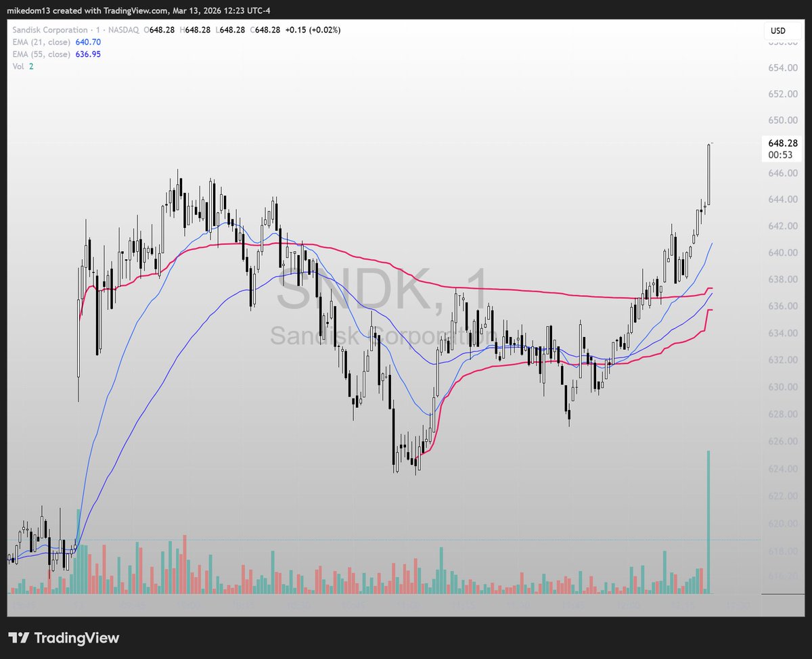Click the TradingView logo in footer
Viewport: 812px width, 659px height.
pos(64,637)
